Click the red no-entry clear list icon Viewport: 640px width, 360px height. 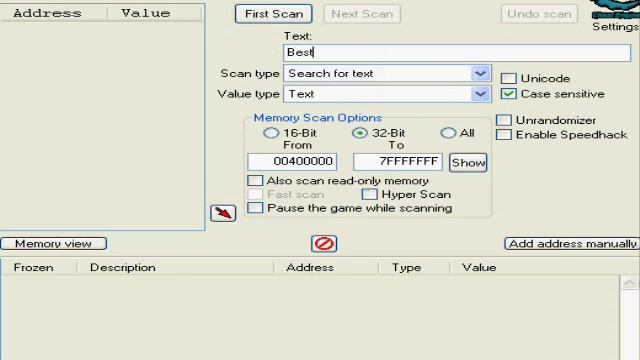coord(324,244)
